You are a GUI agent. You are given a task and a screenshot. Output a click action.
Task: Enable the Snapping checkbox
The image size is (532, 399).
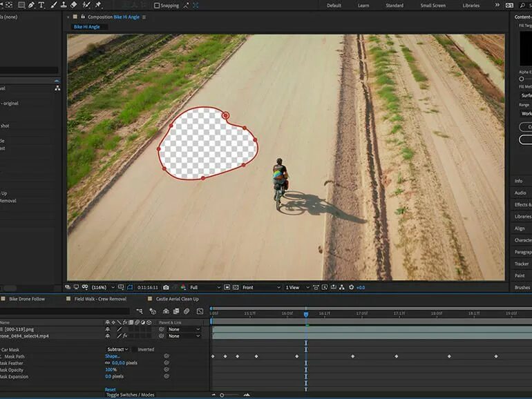pos(157,6)
